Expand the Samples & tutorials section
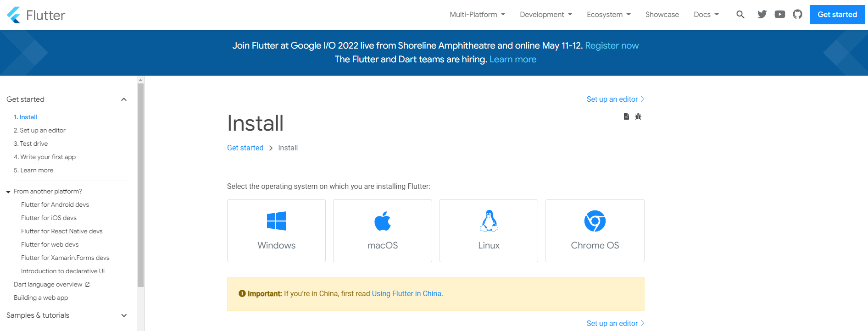 124,315
